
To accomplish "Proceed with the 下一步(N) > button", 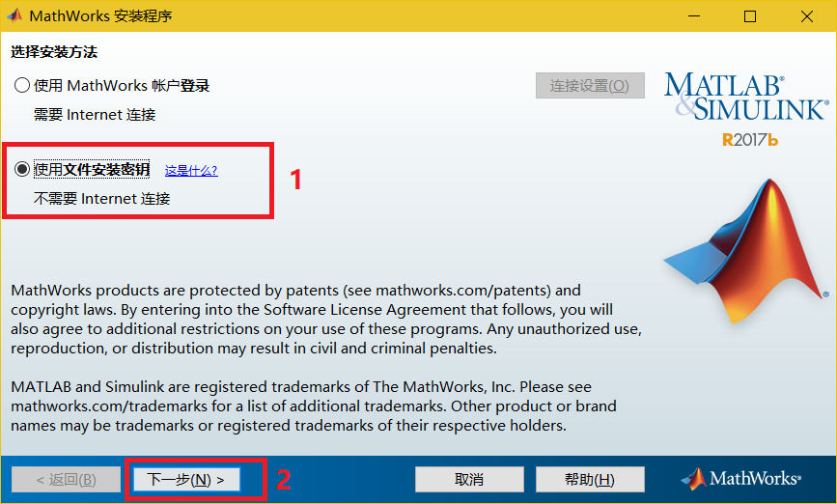I will pyautogui.click(x=185, y=480).
